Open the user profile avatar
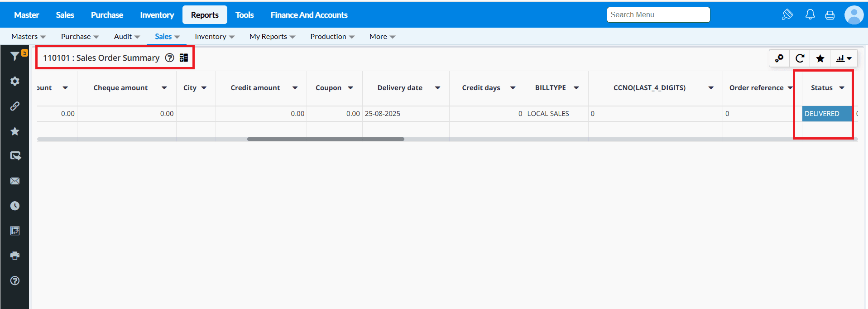The width and height of the screenshot is (868, 309). point(854,15)
